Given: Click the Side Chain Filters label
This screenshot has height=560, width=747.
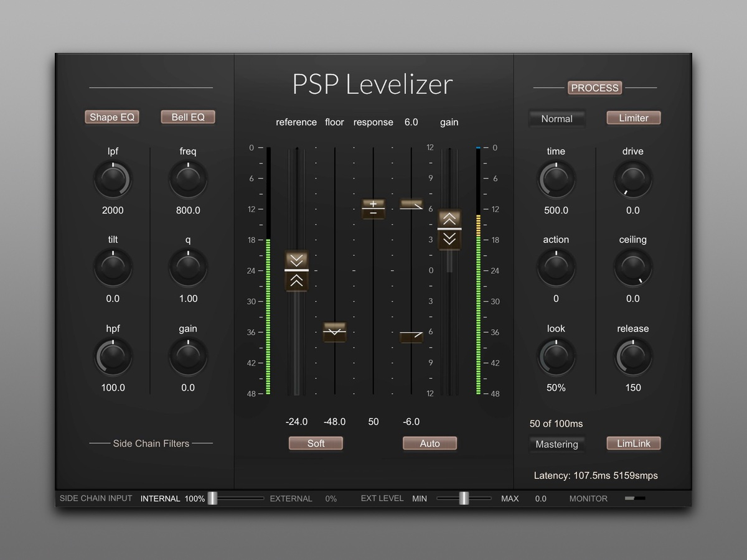Looking at the screenshot, I should [x=151, y=444].
